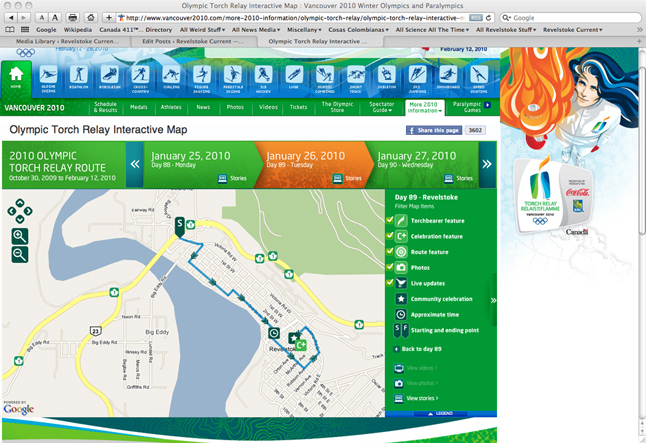Open All Science All The Time folder

(432, 30)
